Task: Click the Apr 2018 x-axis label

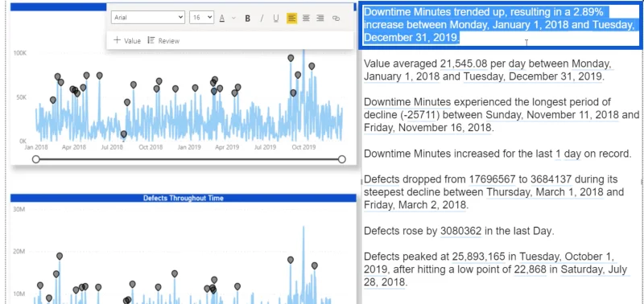Action: [74, 147]
